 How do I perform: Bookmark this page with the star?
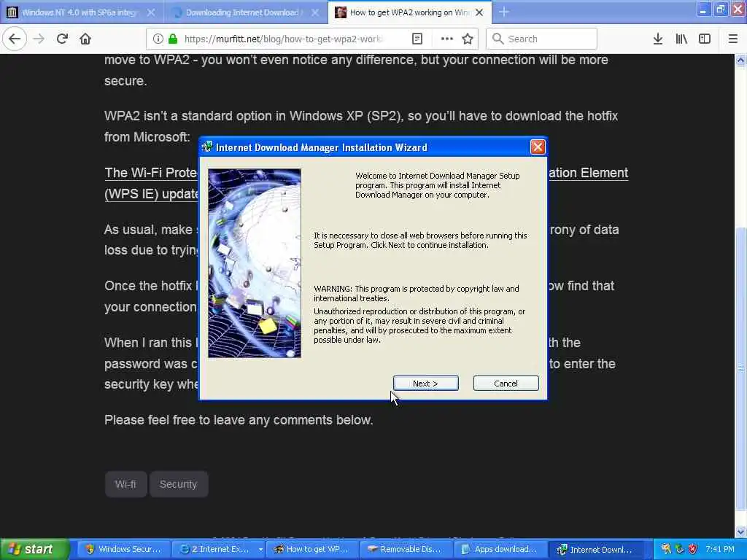tap(468, 39)
